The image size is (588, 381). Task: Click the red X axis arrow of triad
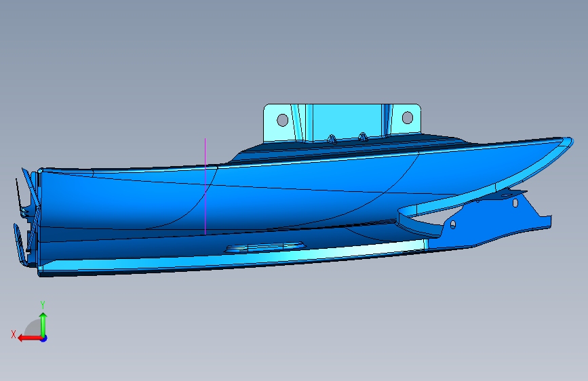click(30, 338)
